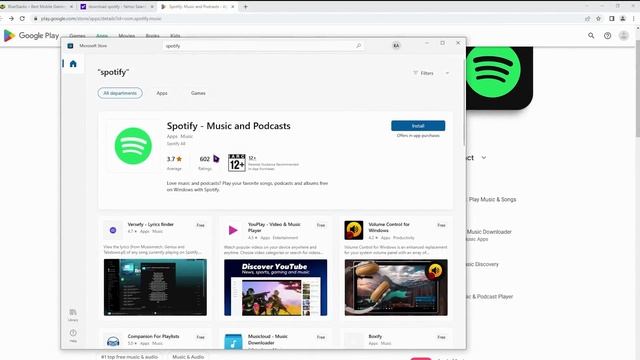Open the Movies tab on Google Play
640x360 pixels.
(127, 36)
